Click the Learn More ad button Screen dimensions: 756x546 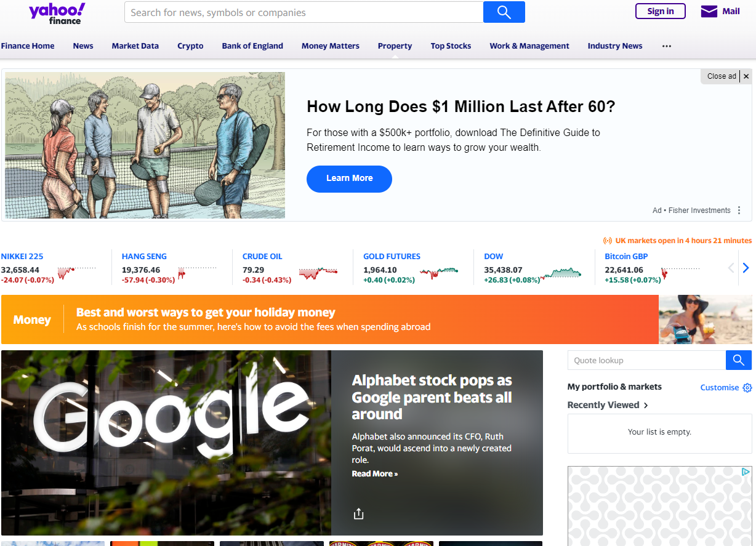click(x=349, y=179)
